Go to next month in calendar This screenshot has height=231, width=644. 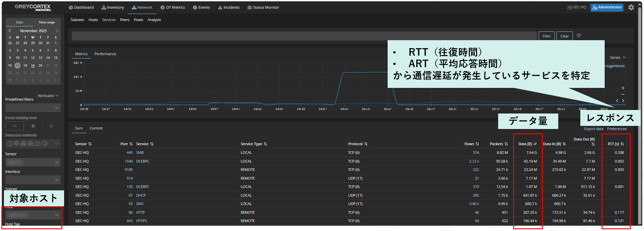(x=57, y=31)
